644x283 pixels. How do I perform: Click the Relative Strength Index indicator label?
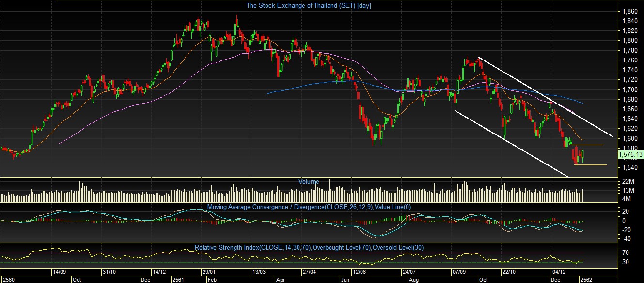309,247
